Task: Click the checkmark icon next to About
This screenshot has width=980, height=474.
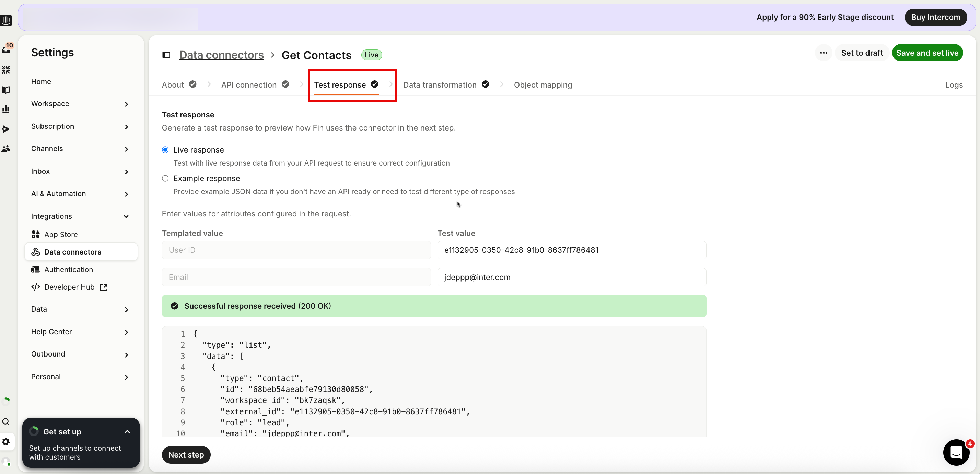Action: (193, 84)
